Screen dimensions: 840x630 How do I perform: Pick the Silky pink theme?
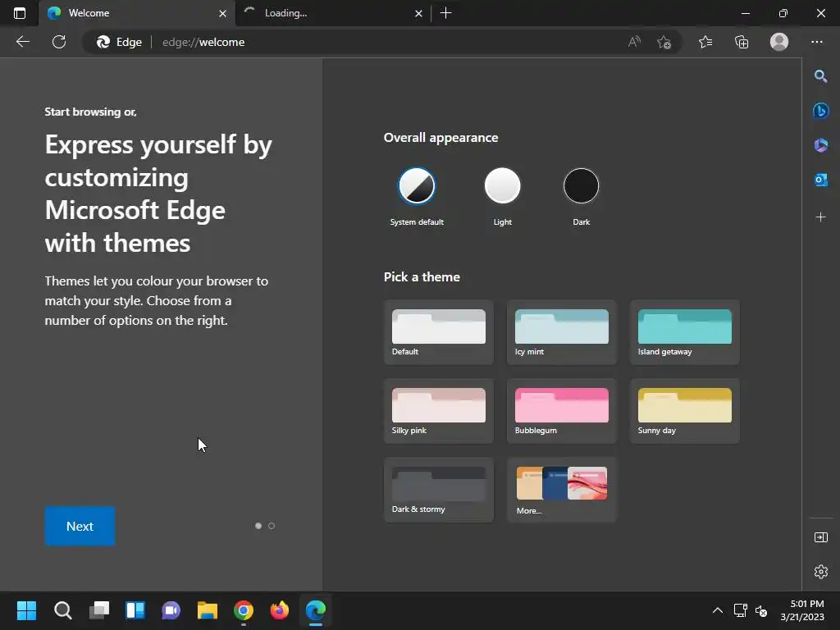[x=439, y=411]
